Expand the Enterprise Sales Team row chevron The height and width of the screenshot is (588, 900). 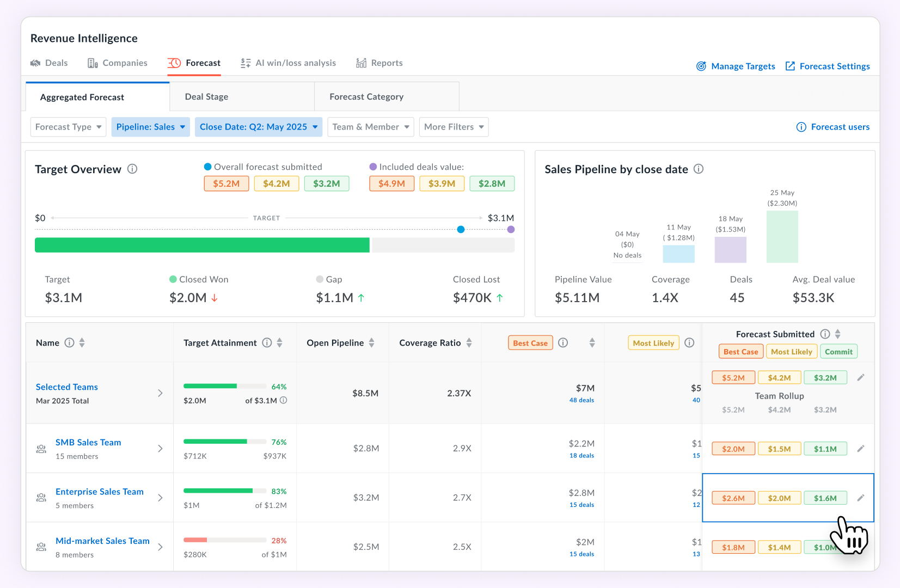pos(160,498)
